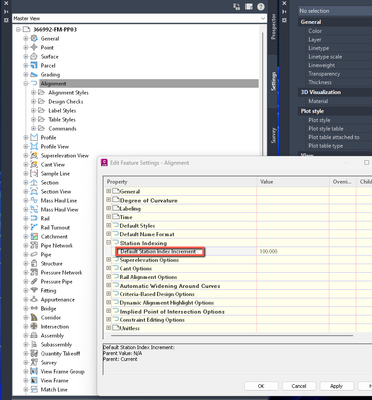Image resolution: width=372 pixels, height=400 pixels.
Task: Click the Quantity Takeoff icon
Action: pyautogui.click(x=34, y=353)
